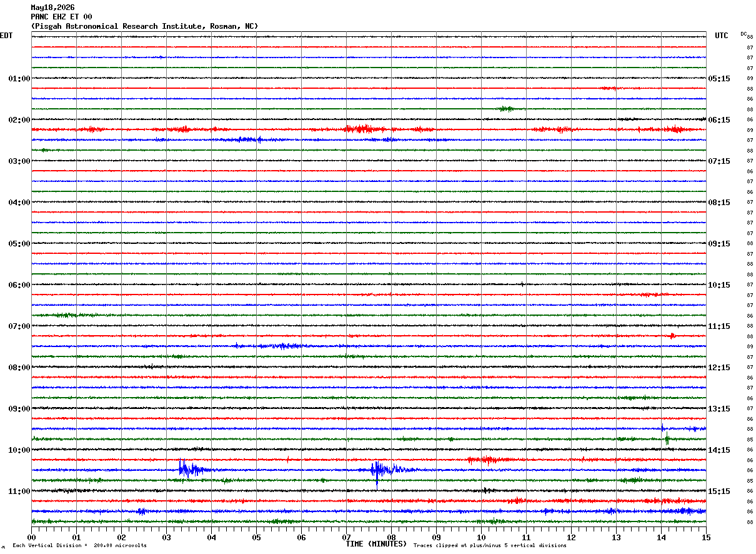Select the red burst on the 02:15 trace
The width and height of the screenshot is (756, 554).
coord(366,129)
